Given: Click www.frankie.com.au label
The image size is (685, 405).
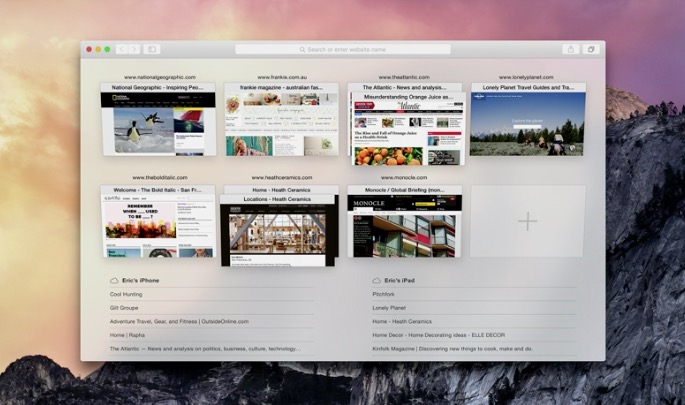Looking at the screenshot, I should point(282,77).
